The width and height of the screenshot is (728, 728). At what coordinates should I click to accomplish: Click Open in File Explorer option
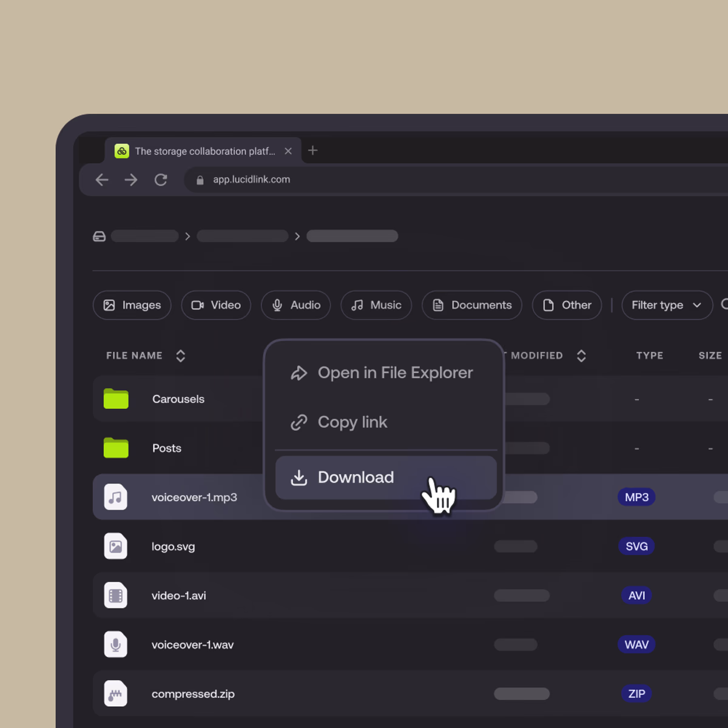(395, 373)
